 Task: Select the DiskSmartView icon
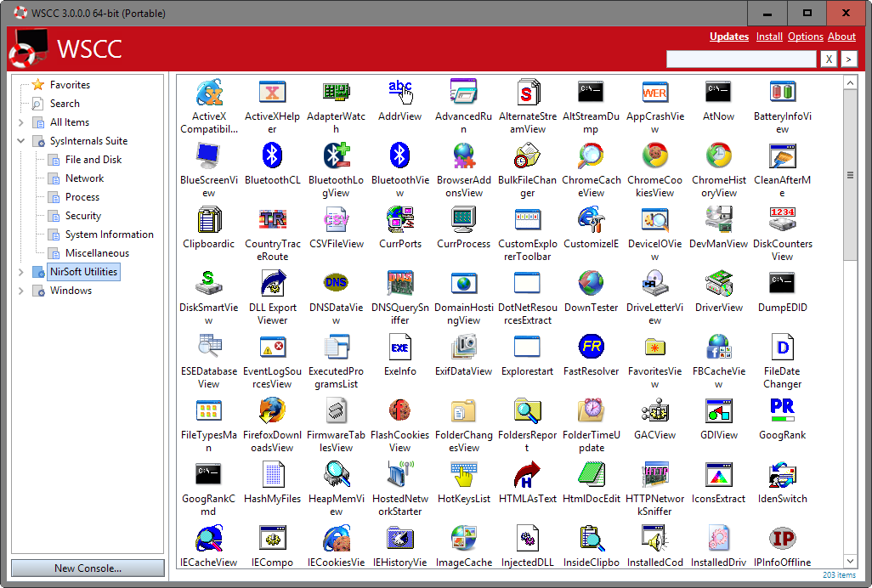(209, 284)
